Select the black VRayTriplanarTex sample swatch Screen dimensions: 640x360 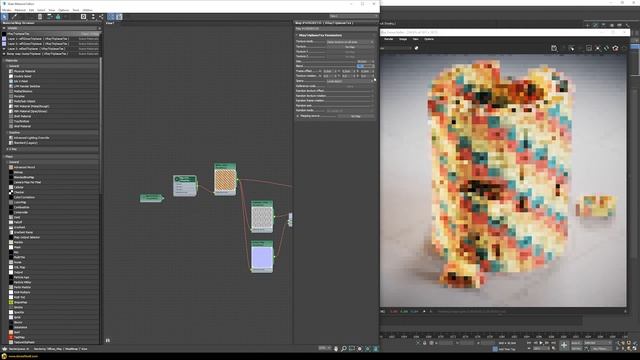point(4,34)
